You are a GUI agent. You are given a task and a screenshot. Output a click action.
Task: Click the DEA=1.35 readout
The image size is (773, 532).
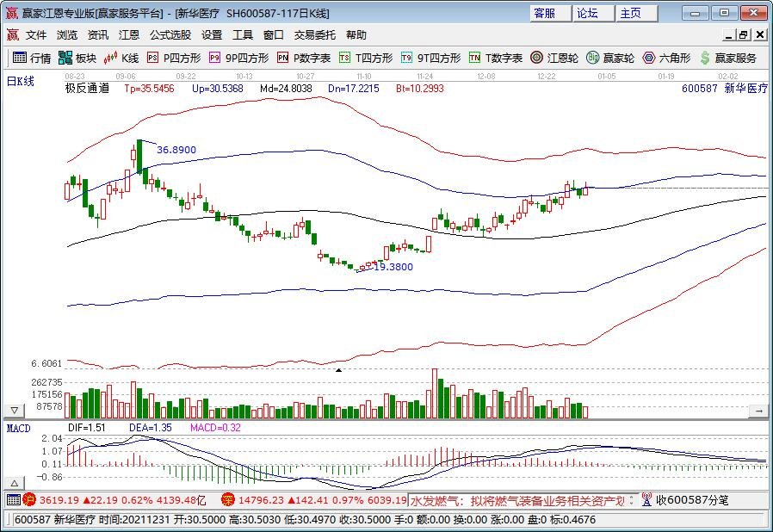151,428
